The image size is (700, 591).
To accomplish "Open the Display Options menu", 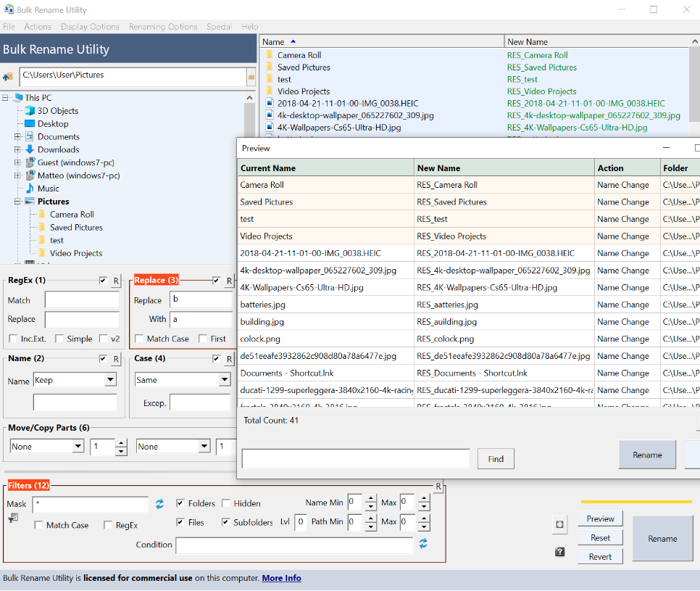I will pyautogui.click(x=90, y=27).
